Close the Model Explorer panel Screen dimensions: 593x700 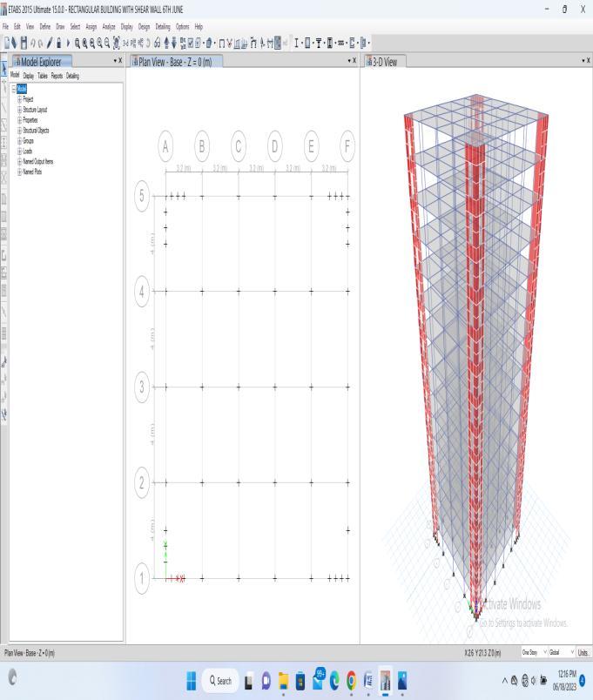point(120,60)
